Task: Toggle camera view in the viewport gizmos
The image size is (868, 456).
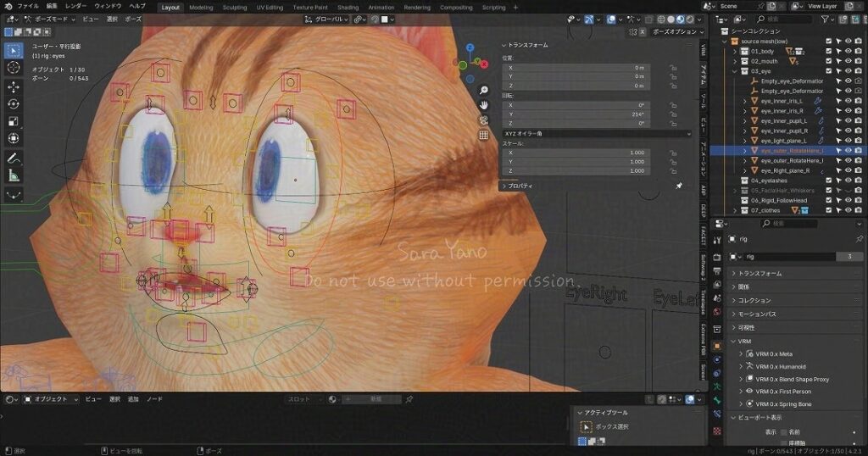Action: (483, 120)
